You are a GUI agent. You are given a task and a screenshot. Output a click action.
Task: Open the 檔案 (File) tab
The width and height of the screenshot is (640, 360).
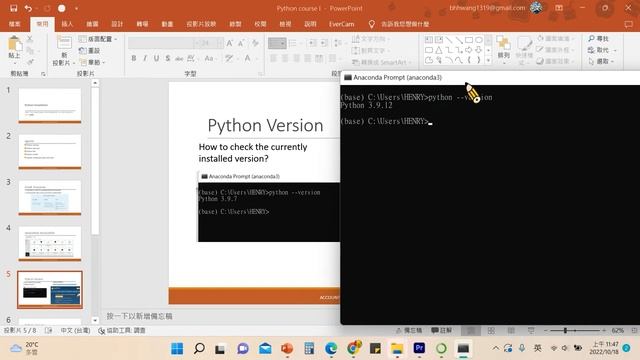pyautogui.click(x=15, y=24)
